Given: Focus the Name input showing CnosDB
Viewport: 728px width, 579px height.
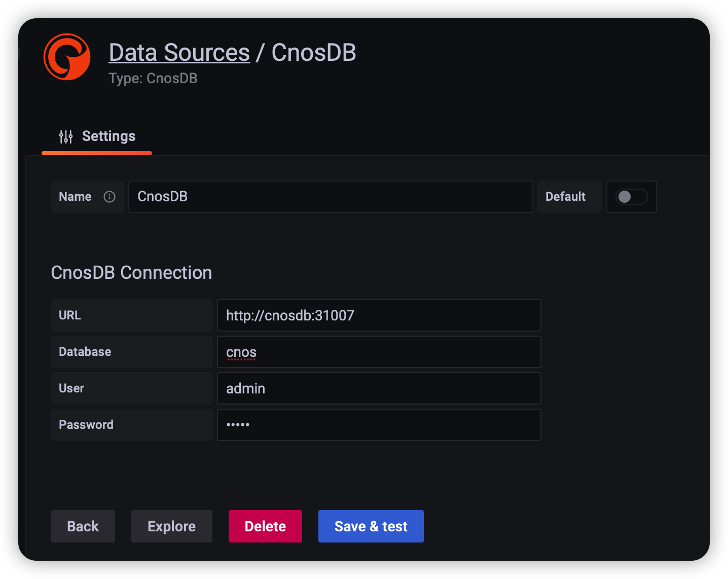Looking at the screenshot, I should click(x=330, y=197).
